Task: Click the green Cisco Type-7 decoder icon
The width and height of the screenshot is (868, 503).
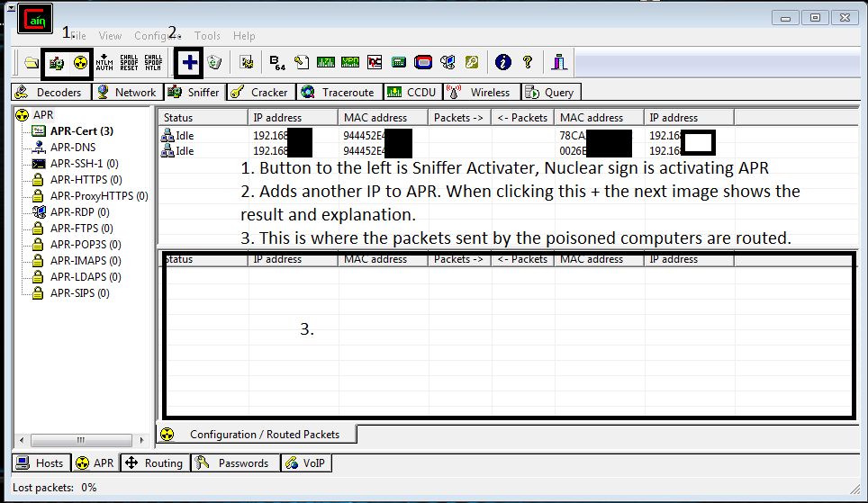Action: click(x=326, y=62)
